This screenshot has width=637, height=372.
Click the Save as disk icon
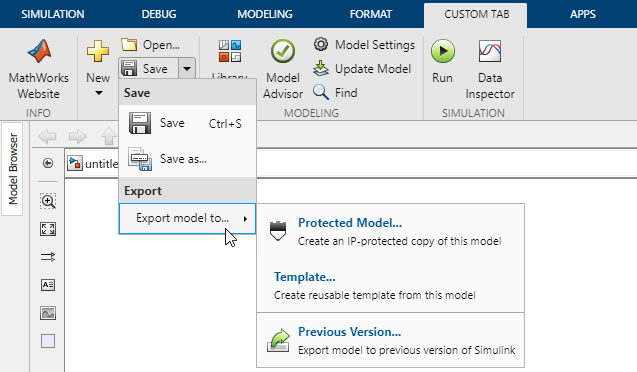tap(140, 159)
